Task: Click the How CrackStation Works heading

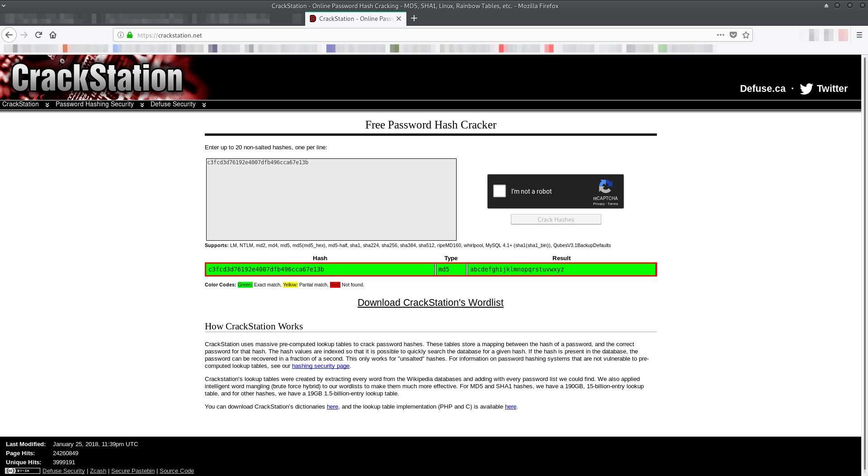Action: coord(254,327)
